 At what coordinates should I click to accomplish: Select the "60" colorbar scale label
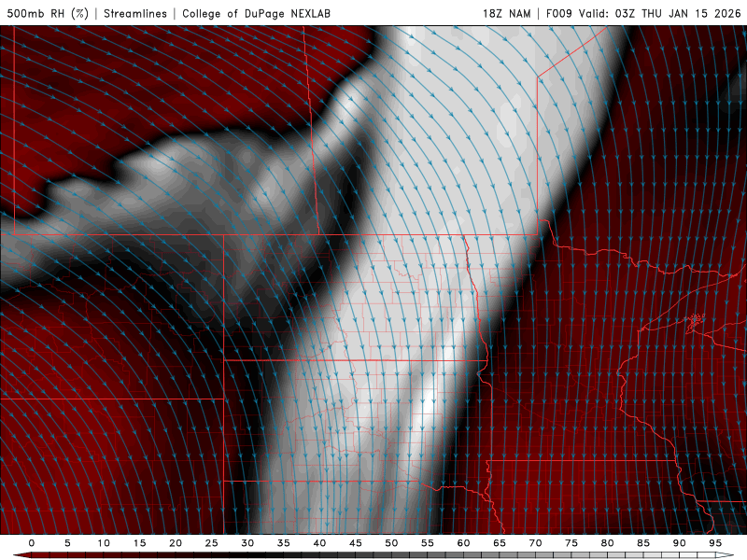pyautogui.click(x=463, y=543)
